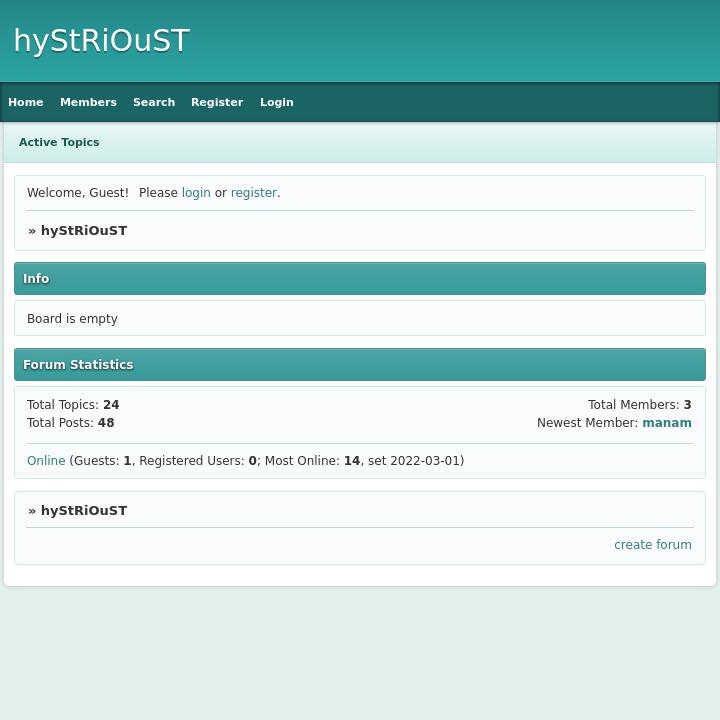Click the top hyStRiOuST breadcrumb link

click(84, 231)
